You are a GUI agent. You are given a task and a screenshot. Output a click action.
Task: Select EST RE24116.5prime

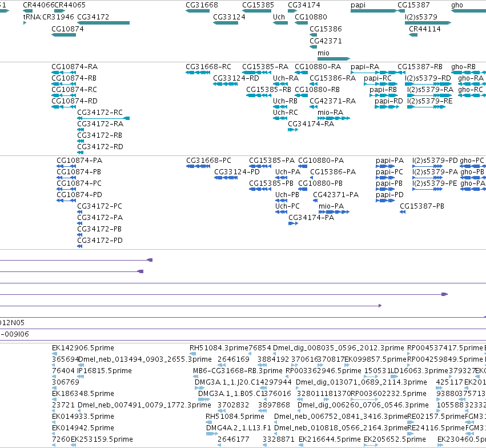pyautogui.click(x=436, y=428)
